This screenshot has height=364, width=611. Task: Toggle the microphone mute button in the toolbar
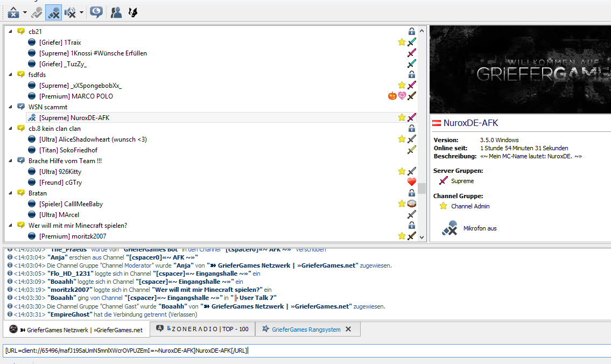click(54, 12)
